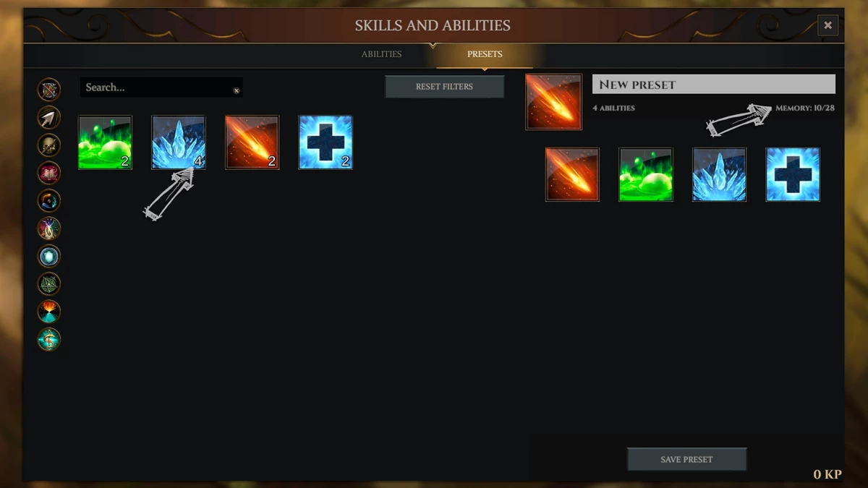Select the teal serpent staff filter icon
The height and width of the screenshot is (488, 868).
click(49, 339)
